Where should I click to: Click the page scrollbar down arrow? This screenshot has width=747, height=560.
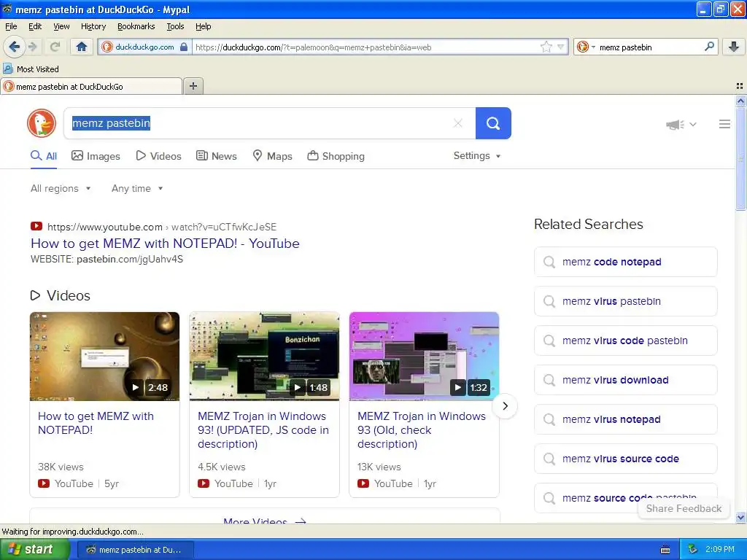click(740, 518)
